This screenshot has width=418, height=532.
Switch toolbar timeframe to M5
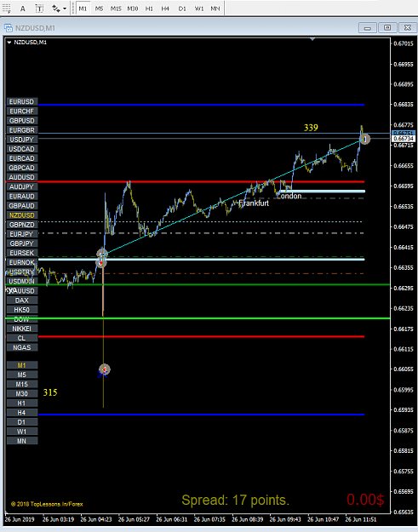[x=99, y=9]
